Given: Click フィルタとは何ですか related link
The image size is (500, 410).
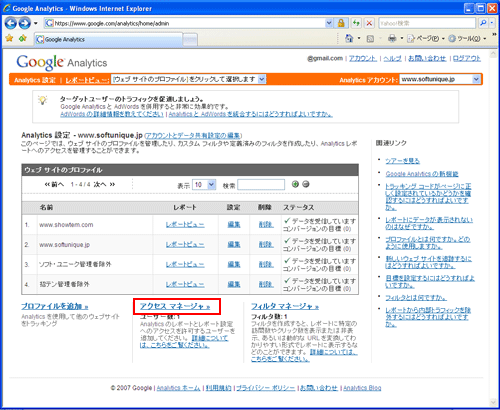Looking at the screenshot, I should coord(416,297).
